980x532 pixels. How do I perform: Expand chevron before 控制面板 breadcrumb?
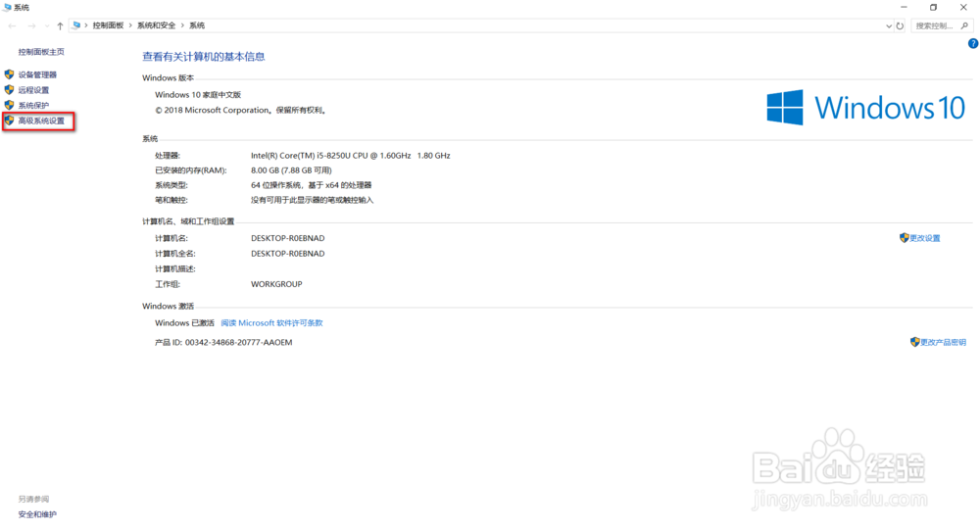point(86,25)
